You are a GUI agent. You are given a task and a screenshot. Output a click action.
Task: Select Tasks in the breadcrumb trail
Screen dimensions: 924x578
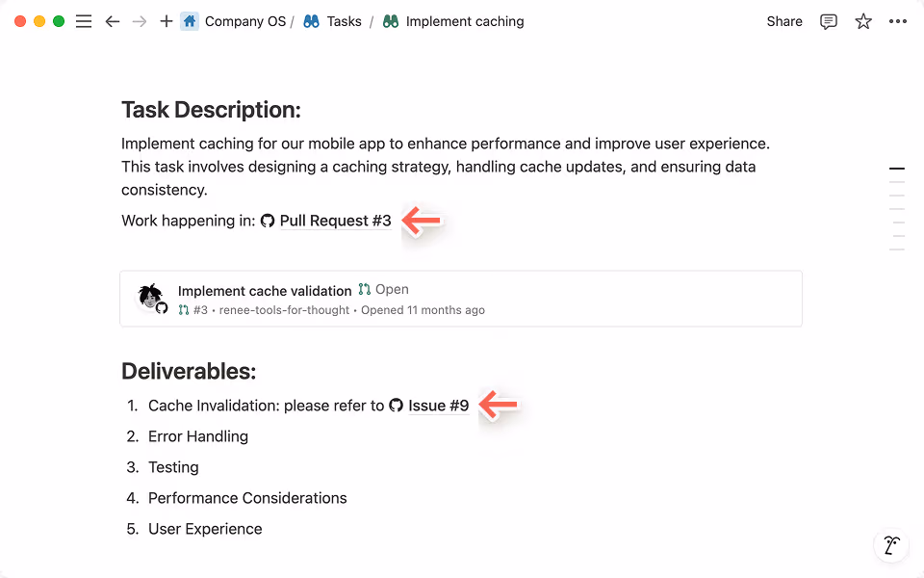pos(343,20)
